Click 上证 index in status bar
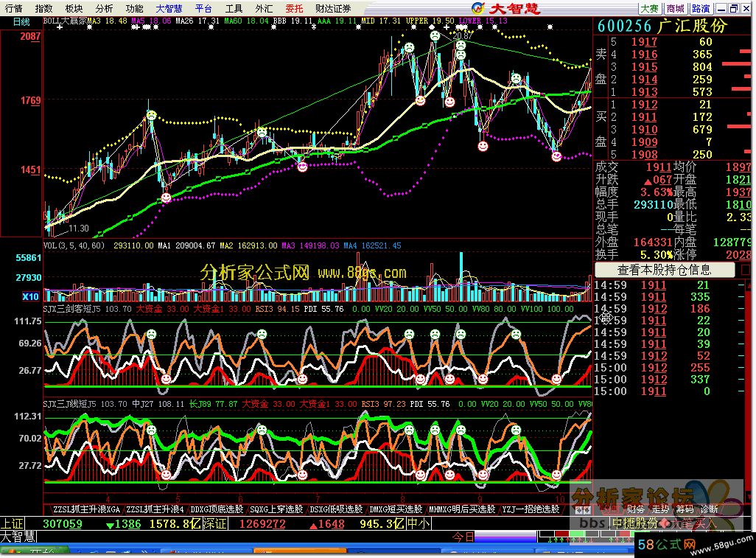 click(12, 524)
